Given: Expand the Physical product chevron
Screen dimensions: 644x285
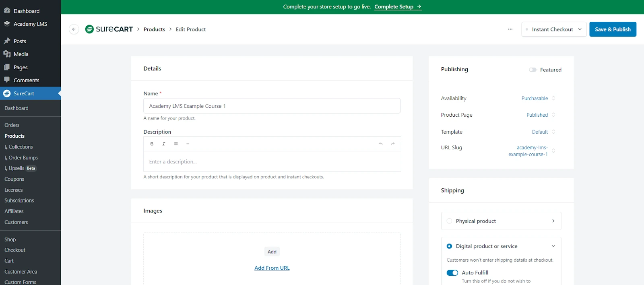Looking at the screenshot, I should [x=553, y=221].
